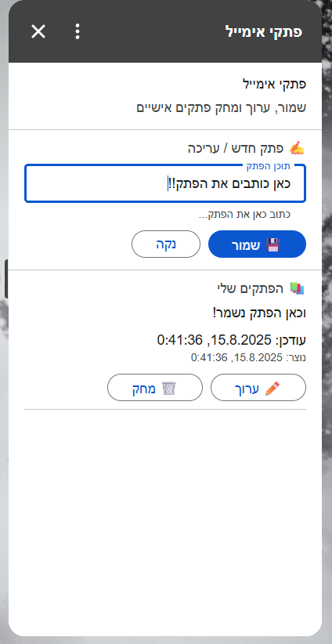The image size is (332, 644).
Task: Click the עודכן updated timestamp line
Action: point(232,340)
